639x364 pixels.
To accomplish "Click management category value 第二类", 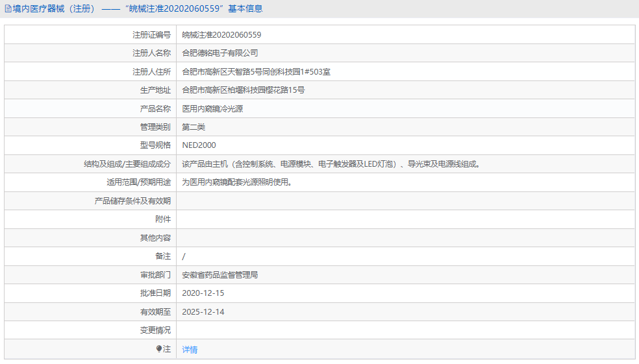I will coord(194,127).
